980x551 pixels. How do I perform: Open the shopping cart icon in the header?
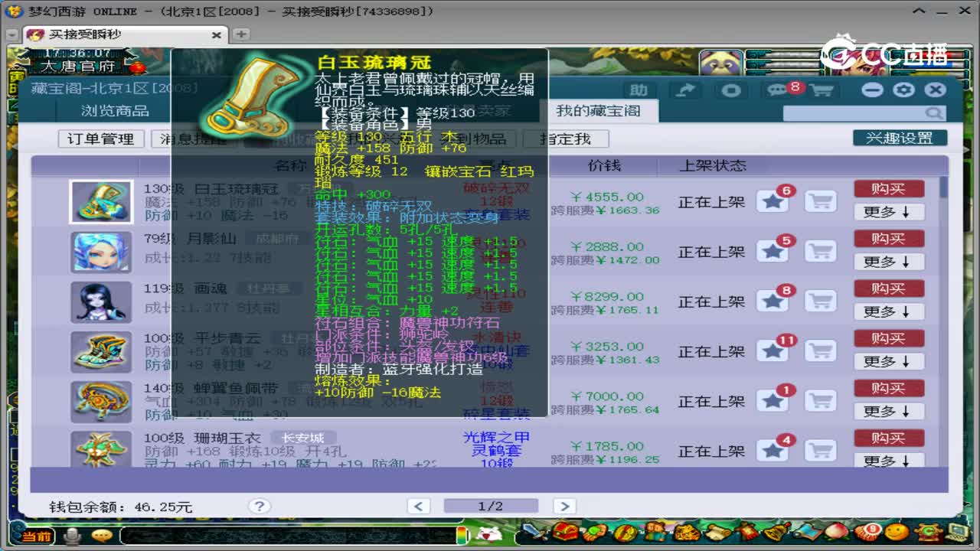click(x=822, y=90)
